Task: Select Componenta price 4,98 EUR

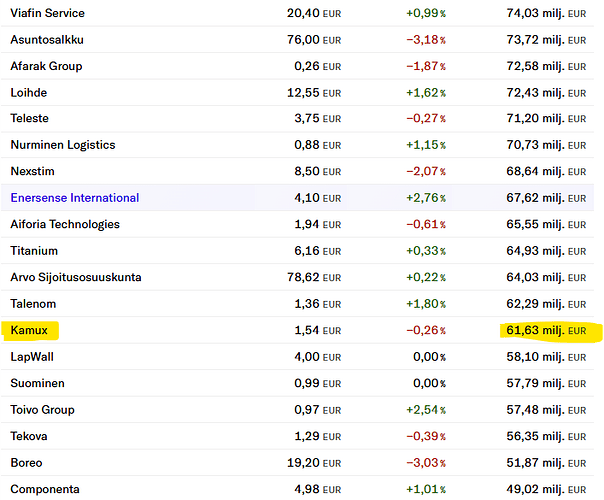Action: [x=318, y=489]
